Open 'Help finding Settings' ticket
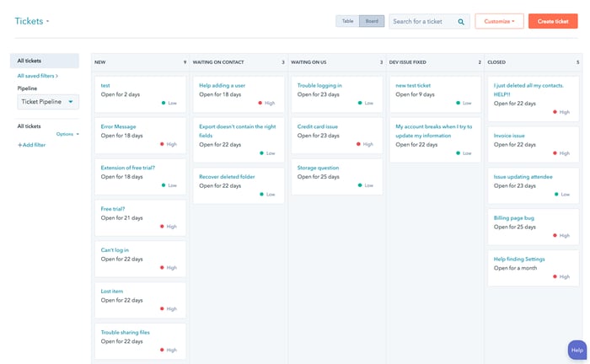 519,259
